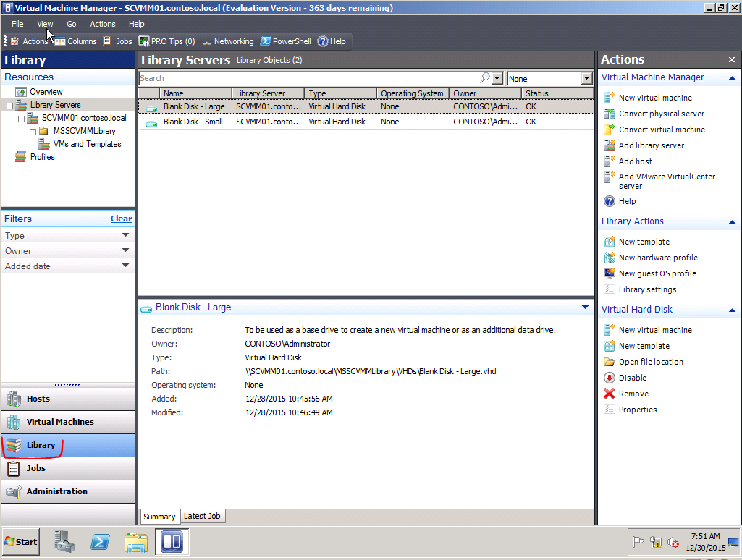The width and height of the screenshot is (742, 560).
Task: Select the Blank Disk - Small row
Action: [366, 122]
